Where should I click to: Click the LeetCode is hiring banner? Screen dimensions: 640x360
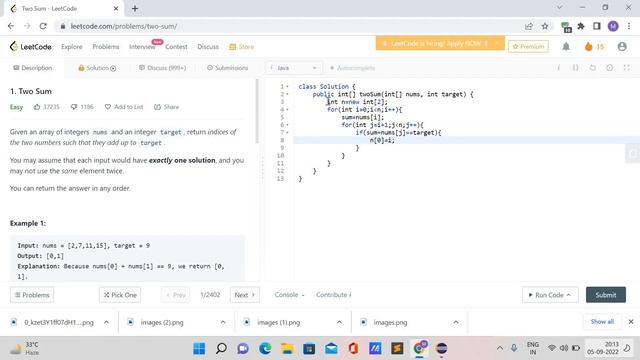click(440, 43)
